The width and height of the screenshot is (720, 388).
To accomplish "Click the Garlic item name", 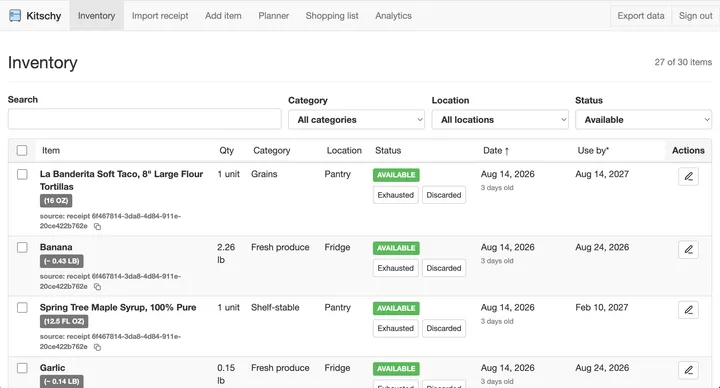I will tap(52, 368).
